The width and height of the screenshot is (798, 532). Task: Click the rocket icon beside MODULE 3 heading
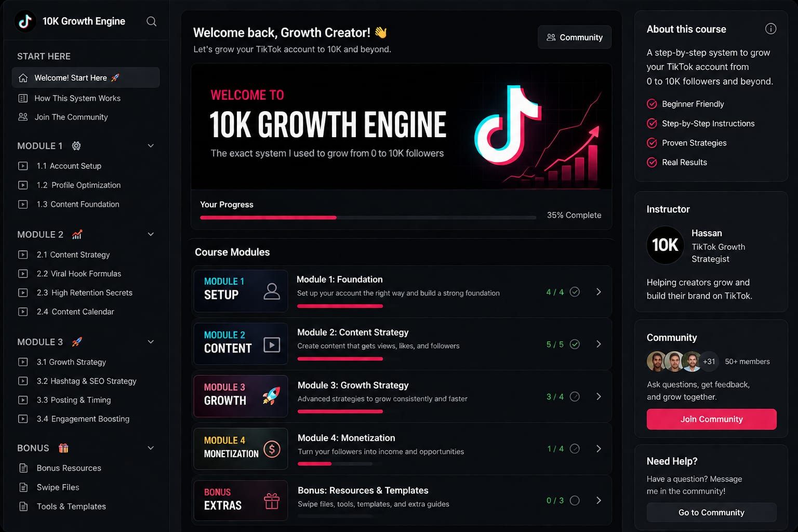point(77,342)
